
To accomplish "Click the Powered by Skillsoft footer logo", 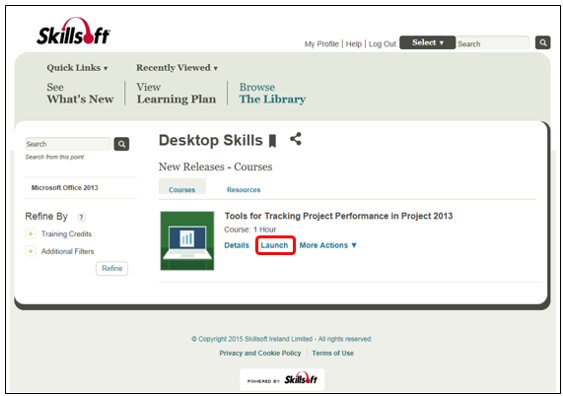I will pyautogui.click(x=282, y=379).
